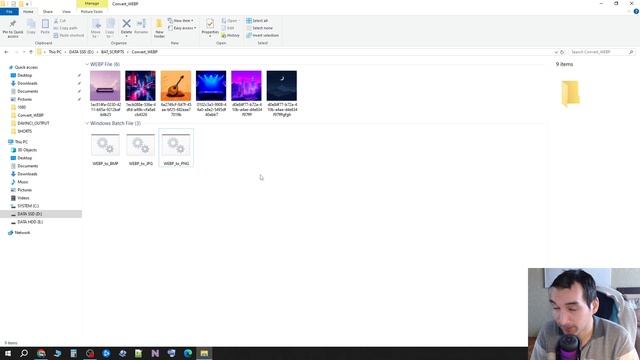Click Edit in the Open group
Viewport: 640px width, 360px height.
228,28
